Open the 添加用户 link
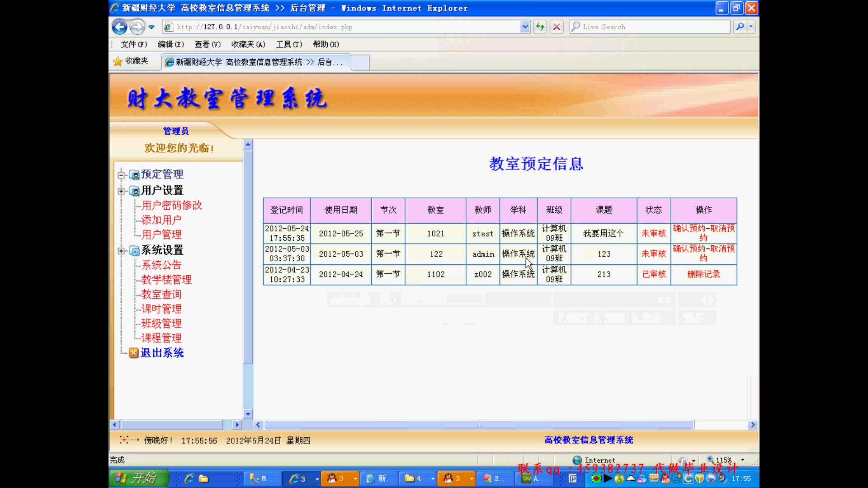The width and height of the screenshot is (868, 488). (x=161, y=220)
